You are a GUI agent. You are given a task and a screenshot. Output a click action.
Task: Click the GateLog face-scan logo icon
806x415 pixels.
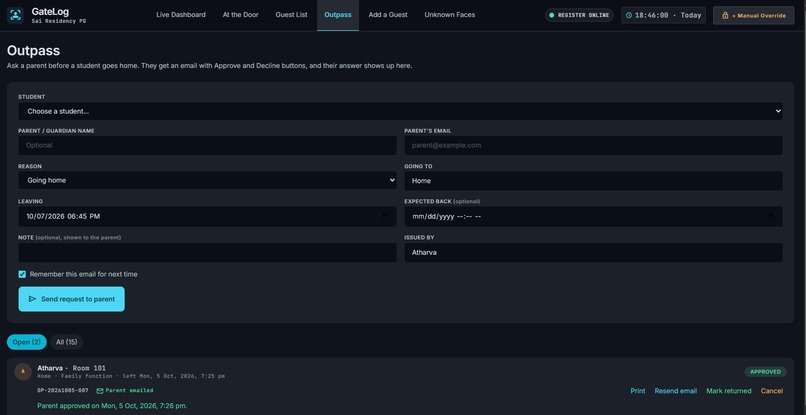(15, 15)
